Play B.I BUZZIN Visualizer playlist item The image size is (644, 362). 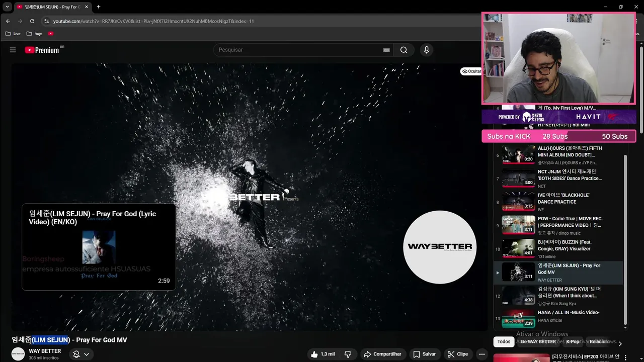(558, 249)
